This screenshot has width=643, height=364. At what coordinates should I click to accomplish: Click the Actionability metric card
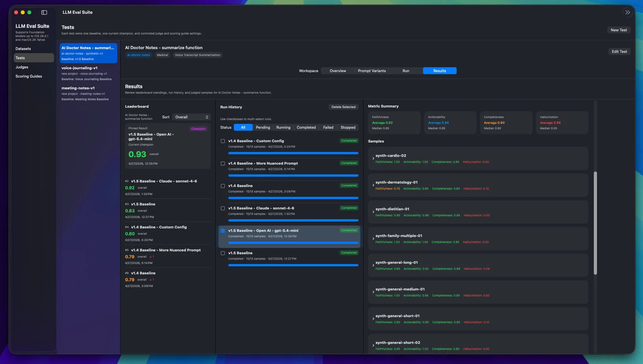tap(450, 123)
